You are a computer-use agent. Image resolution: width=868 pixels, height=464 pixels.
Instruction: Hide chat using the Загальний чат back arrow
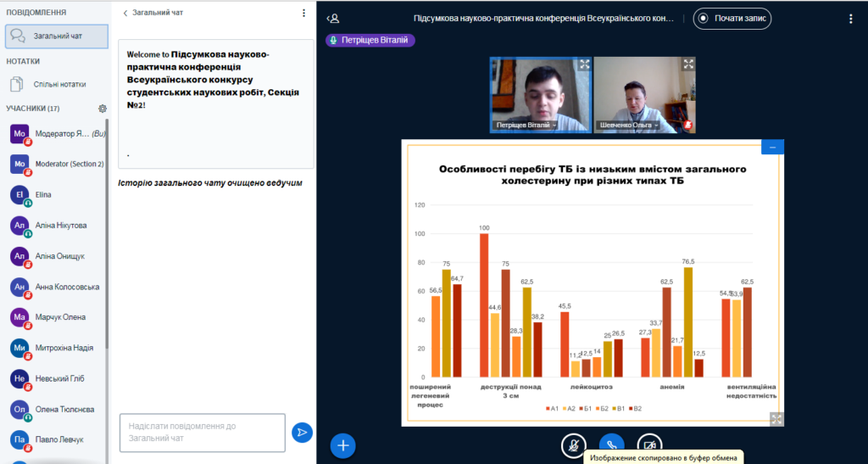tap(126, 13)
